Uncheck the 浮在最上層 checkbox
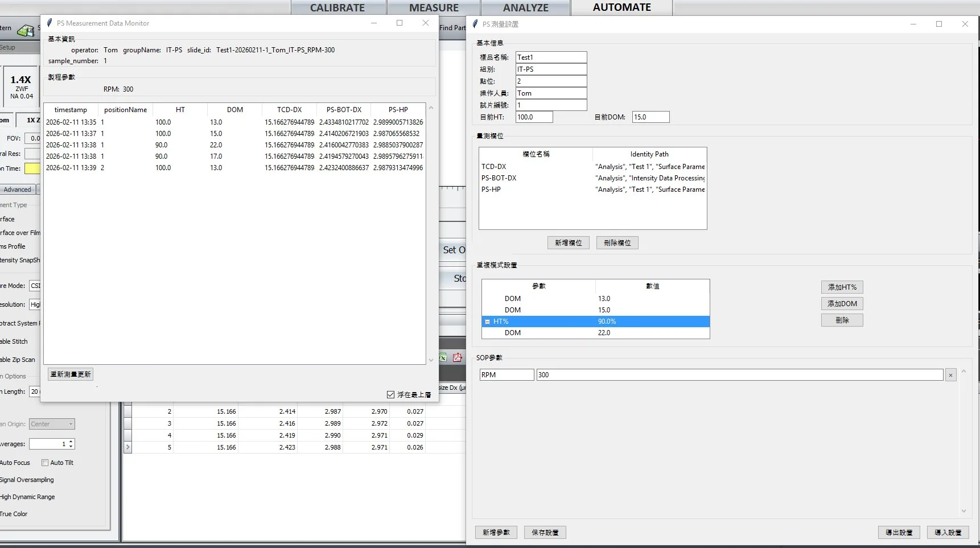 [390, 394]
